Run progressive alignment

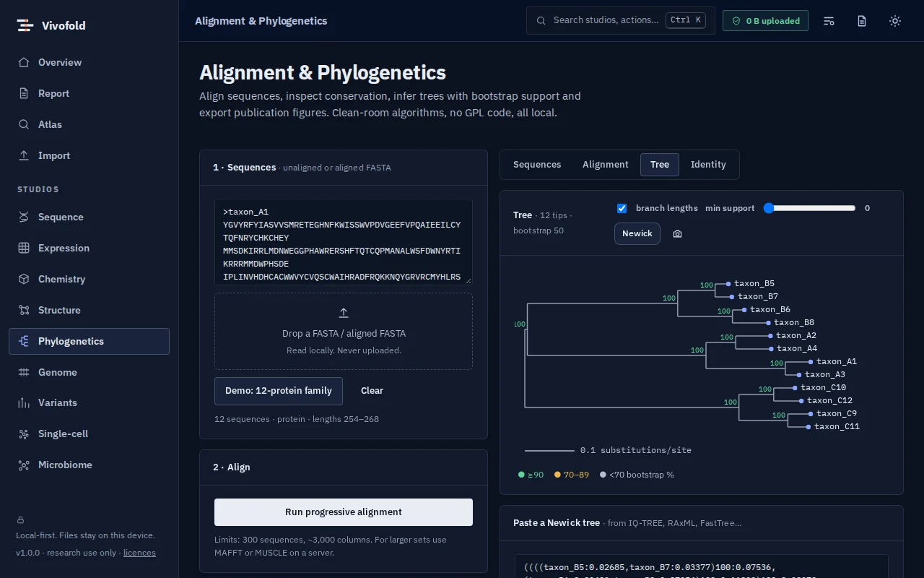coord(344,512)
